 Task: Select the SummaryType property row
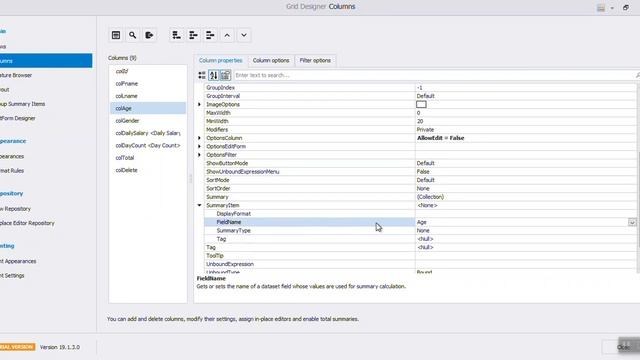point(420,231)
